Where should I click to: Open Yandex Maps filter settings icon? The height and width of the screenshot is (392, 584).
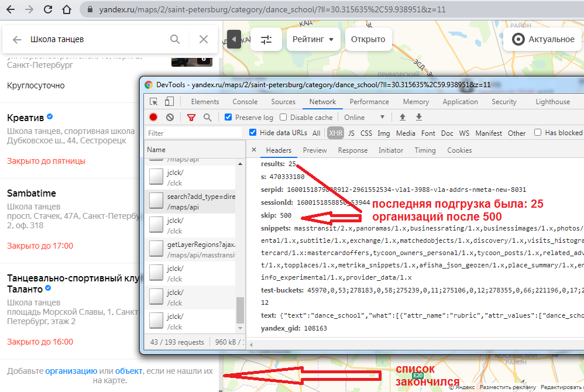coord(266,40)
